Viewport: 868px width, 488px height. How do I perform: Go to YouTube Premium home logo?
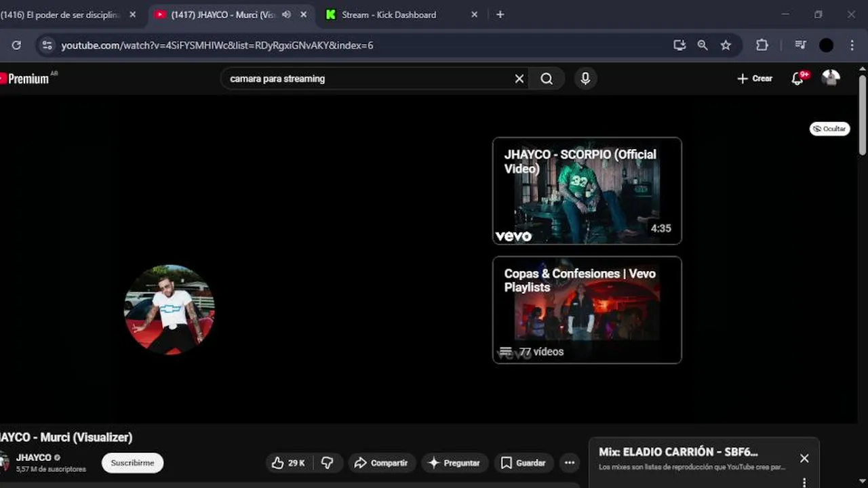pyautogui.click(x=26, y=79)
